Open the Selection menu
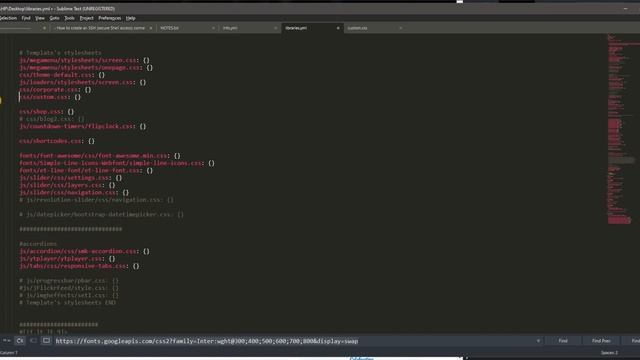The height and width of the screenshot is (360, 640). [x=8, y=18]
